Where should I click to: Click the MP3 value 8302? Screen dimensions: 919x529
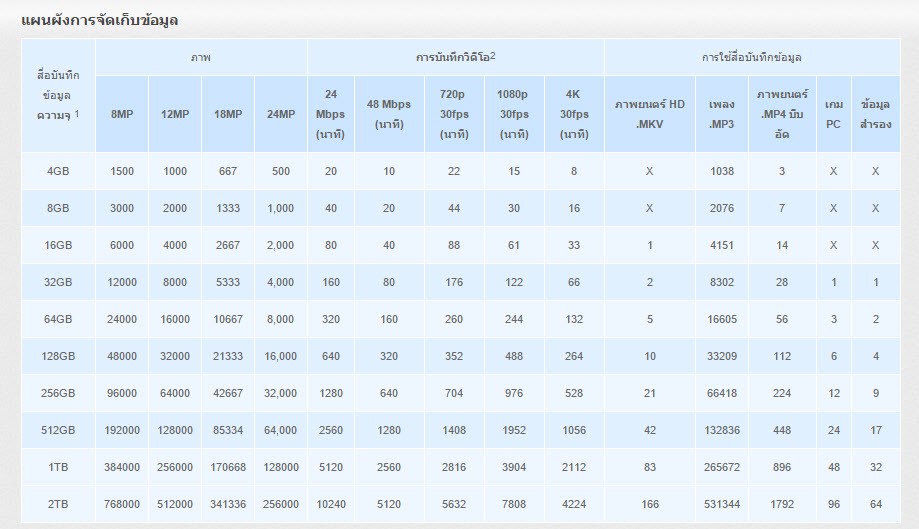point(722,282)
